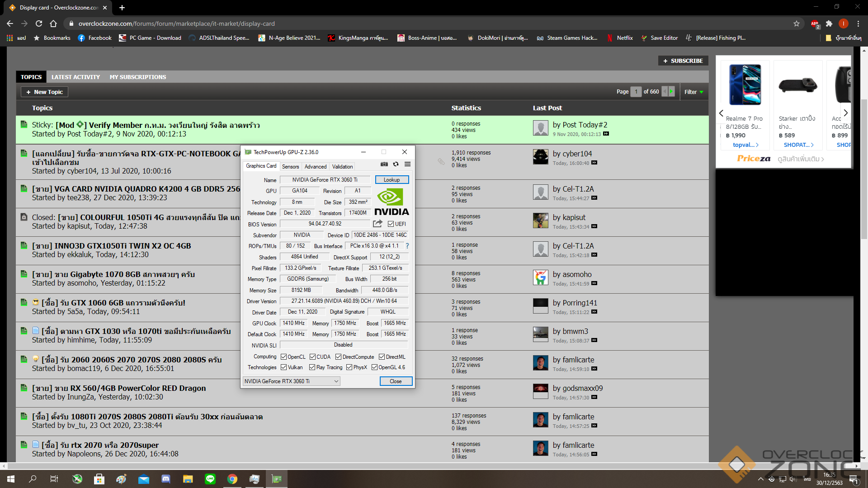
Task: Click the bus interface question mark icon
Action: click(x=407, y=246)
